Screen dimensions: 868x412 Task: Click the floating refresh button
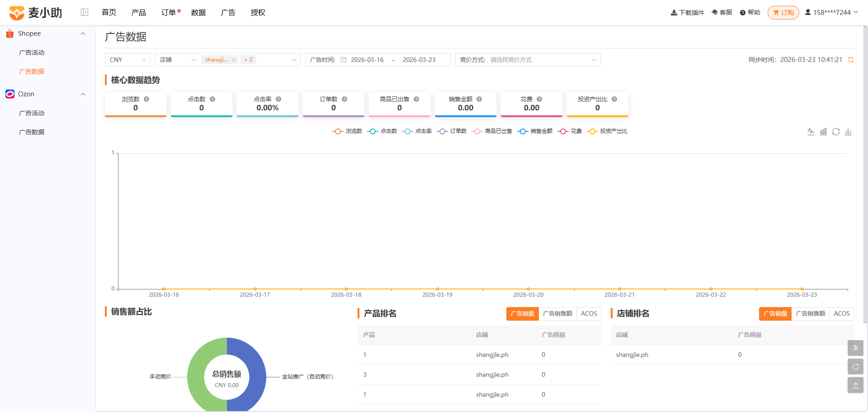[x=855, y=367]
